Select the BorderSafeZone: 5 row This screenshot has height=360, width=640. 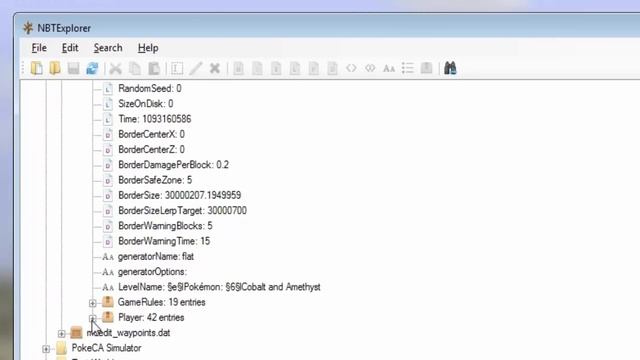[x=155, y=180]
